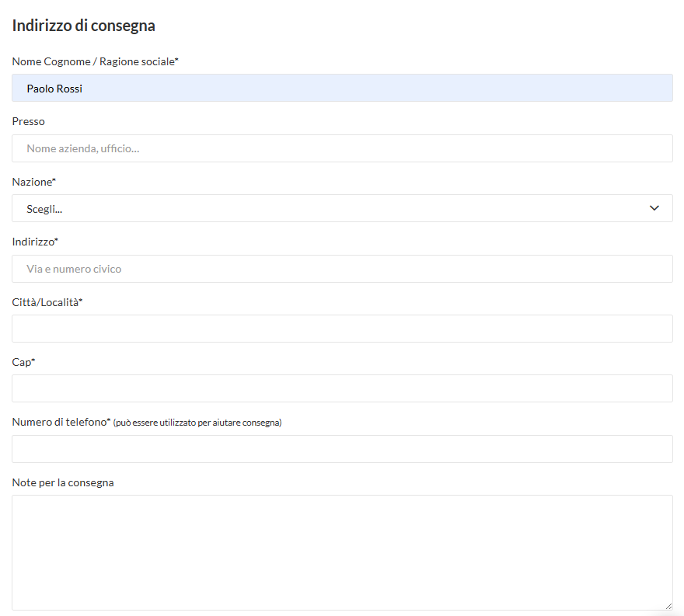The image size is (684, 616).
Task: Select the Città/Località input box
Action: pos(342,329)
